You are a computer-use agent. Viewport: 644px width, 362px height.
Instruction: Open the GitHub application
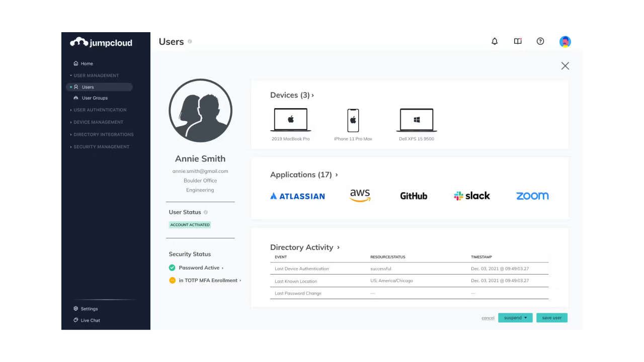pyautogui.click(x=414, y=196)
